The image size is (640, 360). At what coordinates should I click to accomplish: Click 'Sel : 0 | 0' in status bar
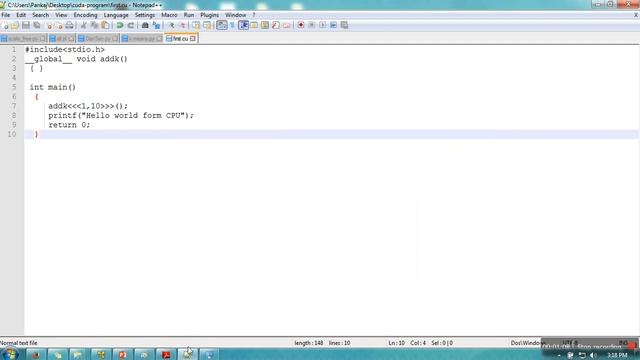click(442, 343)
